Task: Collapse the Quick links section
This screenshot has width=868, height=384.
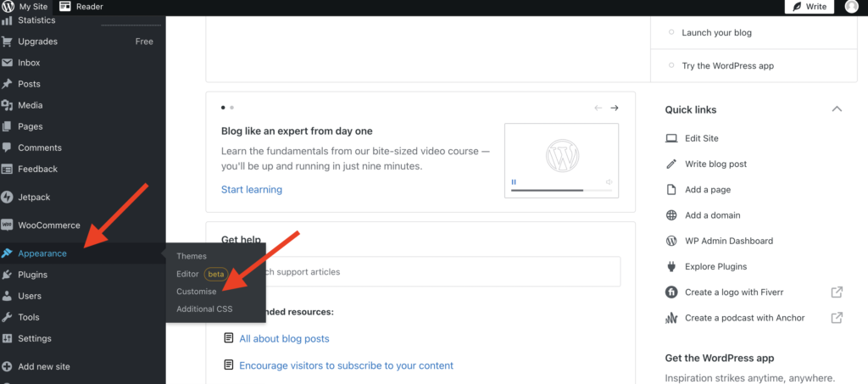Action: click(837, 109)
